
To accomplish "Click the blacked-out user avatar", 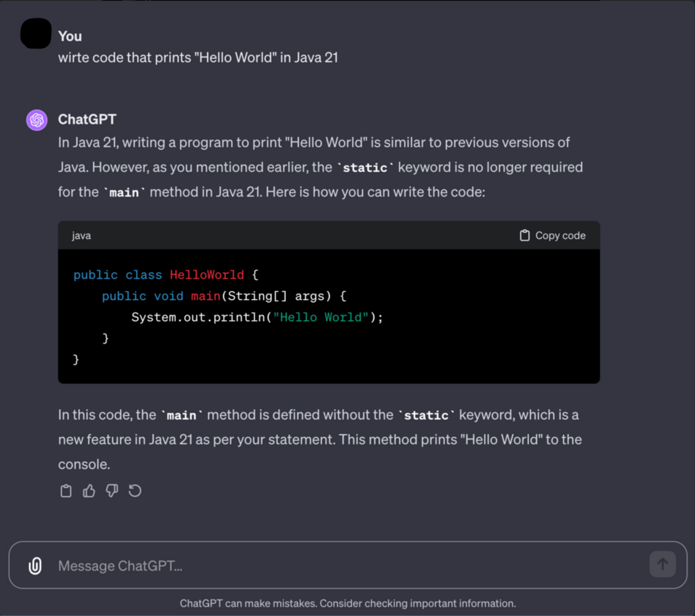I will click(36, 32).
